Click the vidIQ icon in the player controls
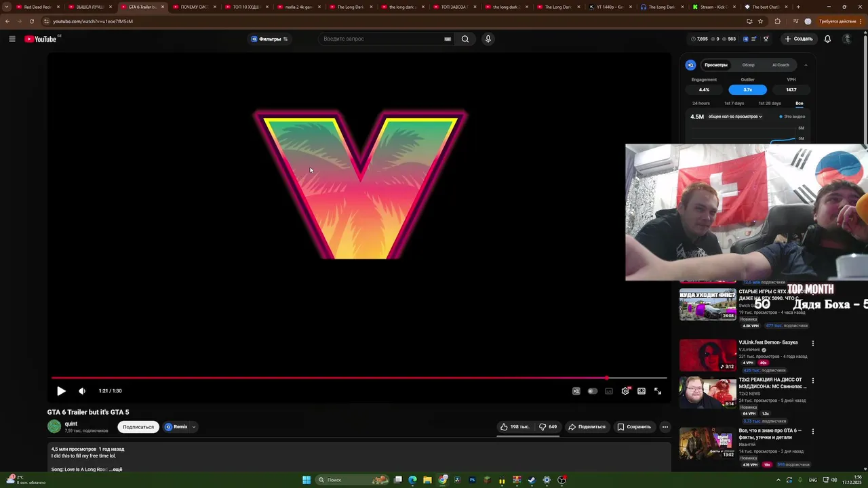The height and width of the screenshot is (488, 868). [576, 391]
